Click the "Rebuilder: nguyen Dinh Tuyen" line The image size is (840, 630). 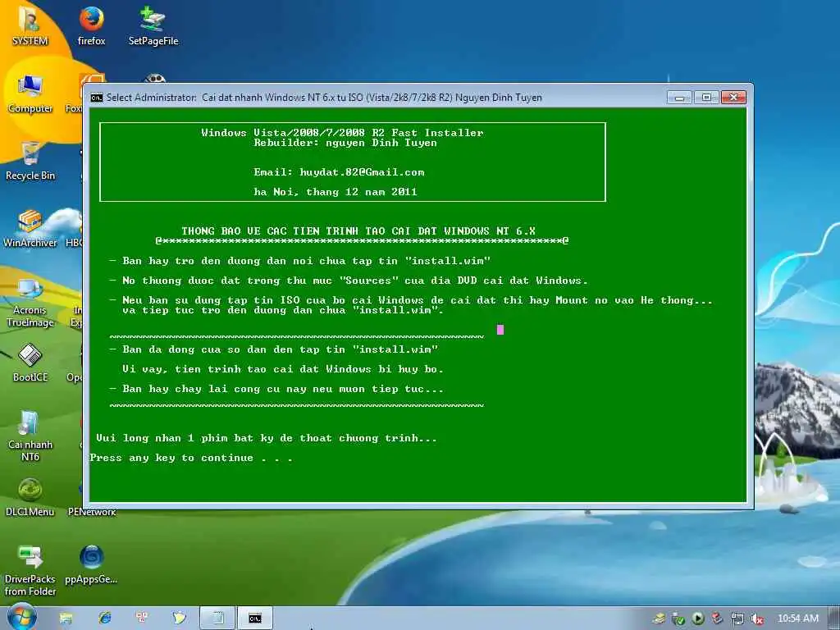345,143
